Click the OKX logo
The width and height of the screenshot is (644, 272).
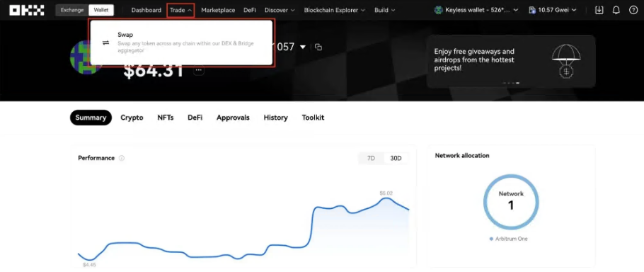coord(27,11)
